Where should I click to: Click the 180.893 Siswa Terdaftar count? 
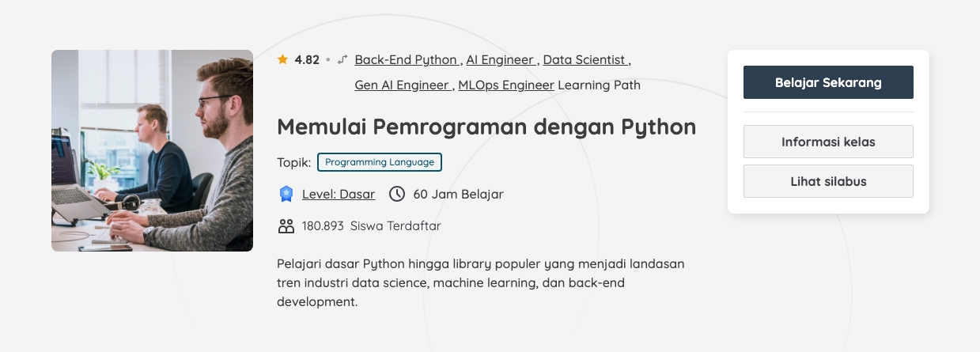click(371, 226)
